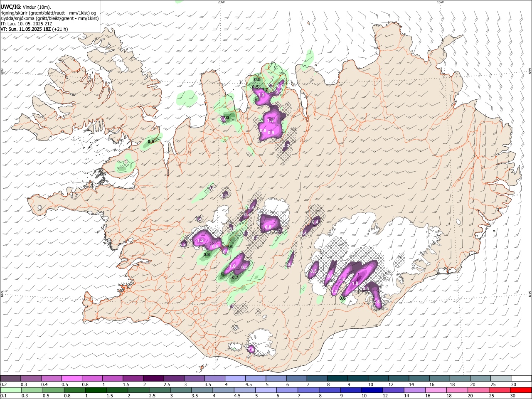
Task: Click the top-row swatch between 3 and 3.5
Action: point(194,379)
